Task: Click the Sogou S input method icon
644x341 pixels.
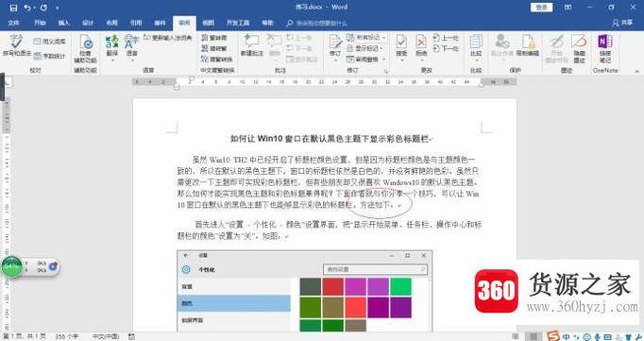Action: (x=553, y=335)
